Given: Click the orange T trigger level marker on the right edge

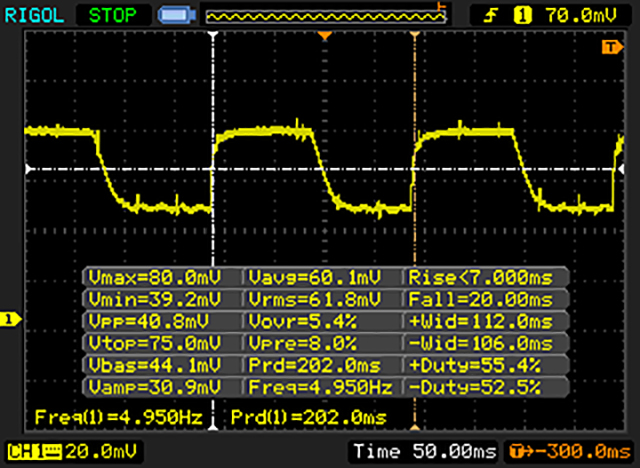Looking at the screenshot, I should coord(612,47).
